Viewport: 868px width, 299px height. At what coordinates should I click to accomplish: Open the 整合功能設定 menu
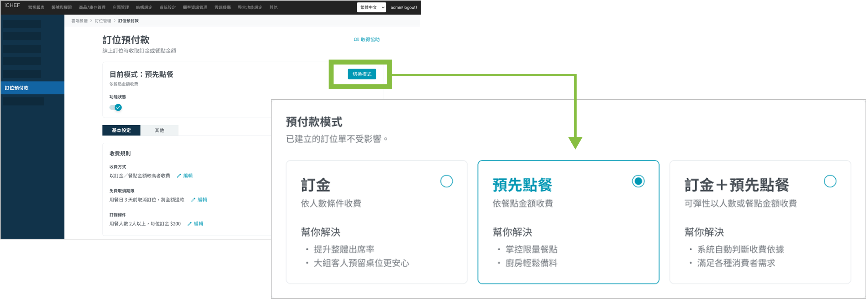click(x=250, y=7)
